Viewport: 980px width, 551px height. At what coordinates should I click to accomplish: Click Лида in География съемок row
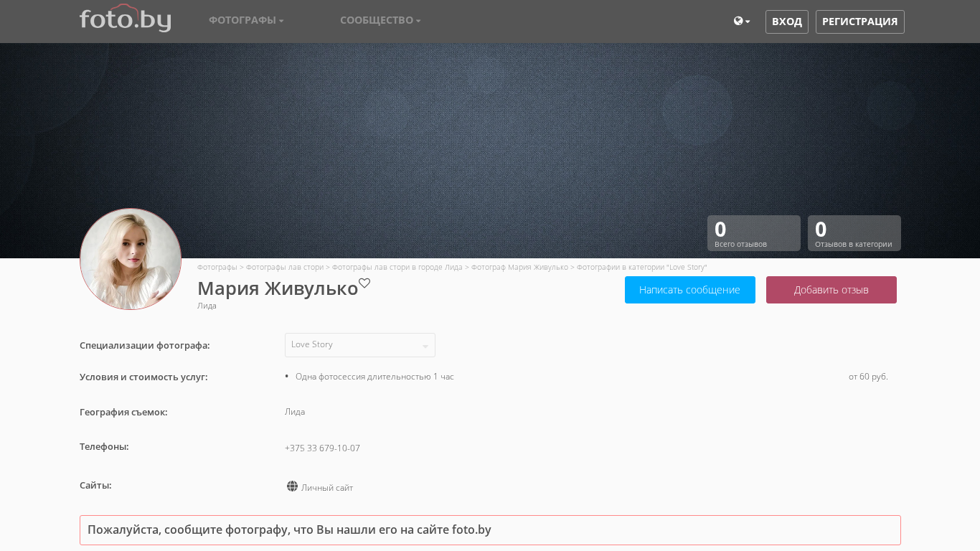tap(295, 412)
